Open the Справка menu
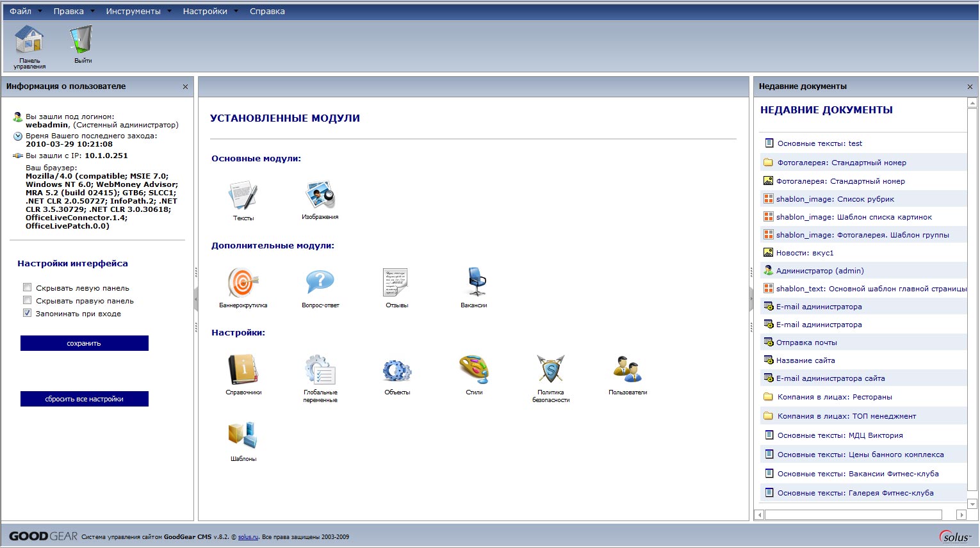 click(267, 11)
